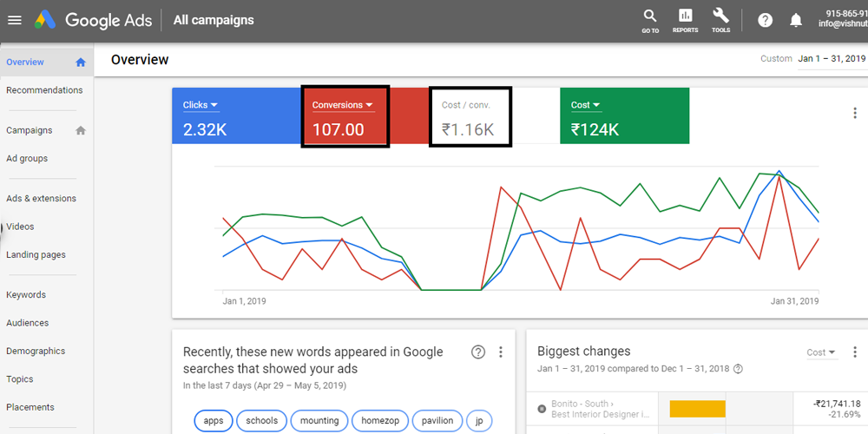The width and height of the screenshot is (868, 434).
Task: Open Cost dropdown in Biggest changes
Action: pos(821,352)
